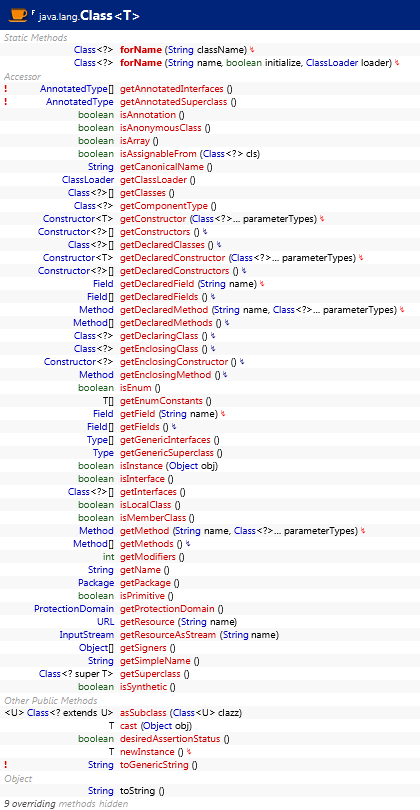Click '9 overriding methods hidden' text
This screenshot has height=810, width=420.
tap(66, 804)
